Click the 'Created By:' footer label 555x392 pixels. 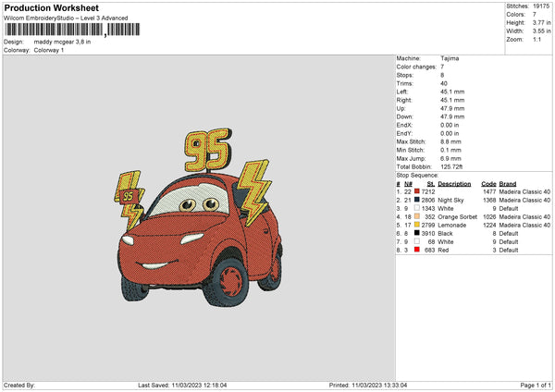[19, 385]
